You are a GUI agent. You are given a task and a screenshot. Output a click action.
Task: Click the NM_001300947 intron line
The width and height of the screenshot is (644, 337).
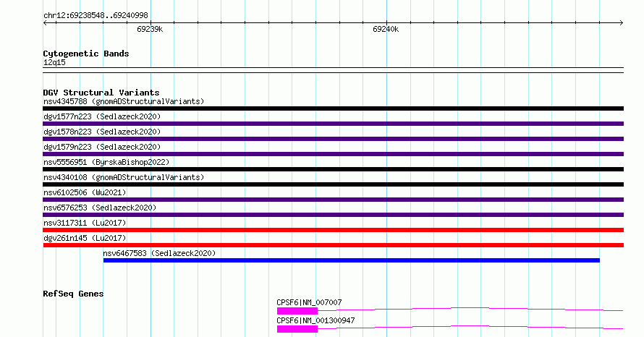[470, 327]
